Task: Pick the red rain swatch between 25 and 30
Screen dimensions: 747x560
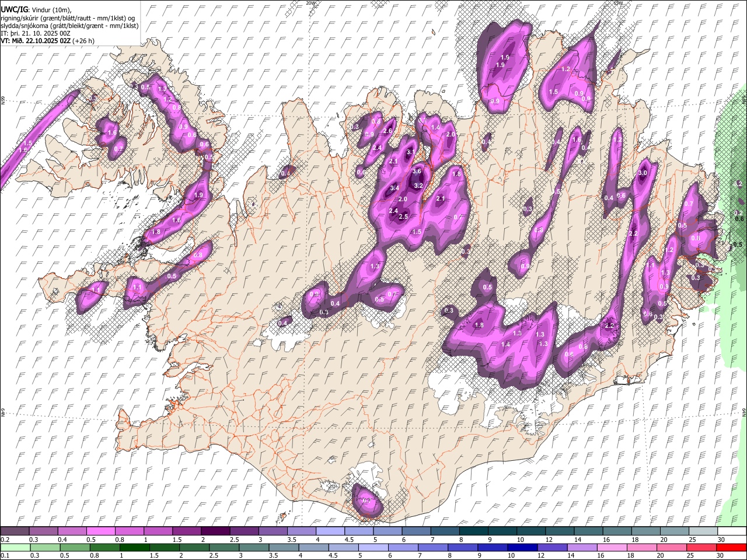Action: [x=701, y=547]
